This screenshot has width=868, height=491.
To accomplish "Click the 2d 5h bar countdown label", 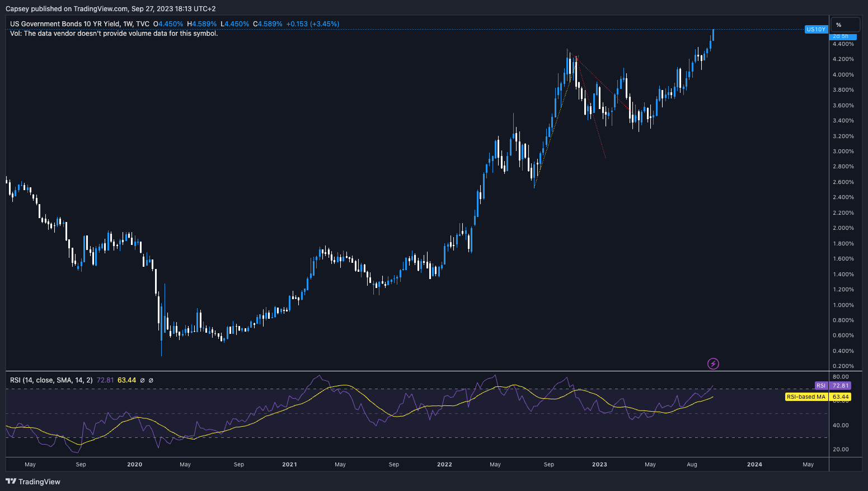I will tap(841, 36).
